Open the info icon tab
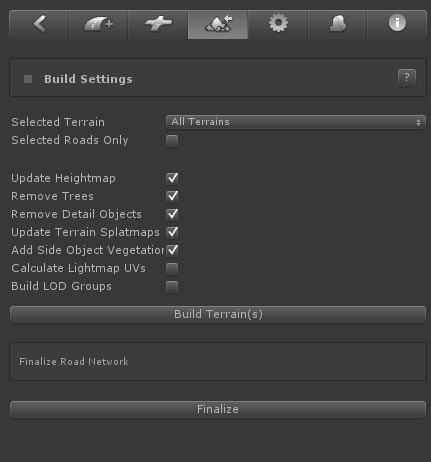 point(397,24)
